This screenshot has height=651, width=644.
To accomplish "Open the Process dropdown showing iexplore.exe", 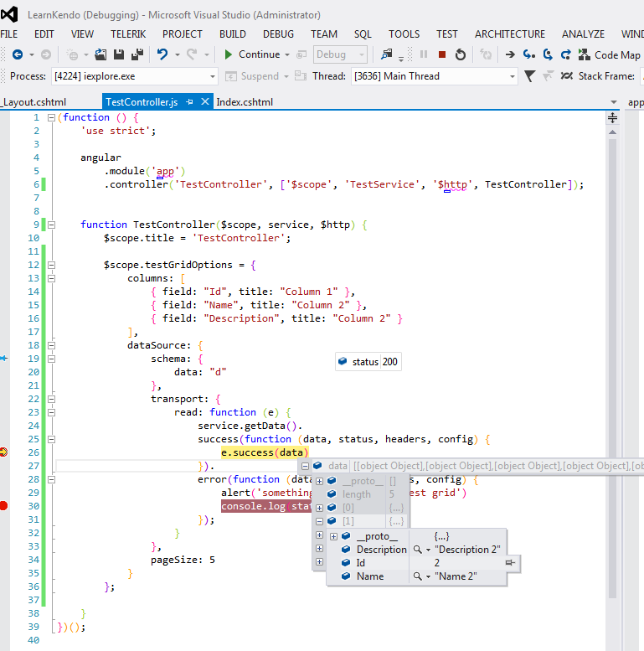I will 210,76.
